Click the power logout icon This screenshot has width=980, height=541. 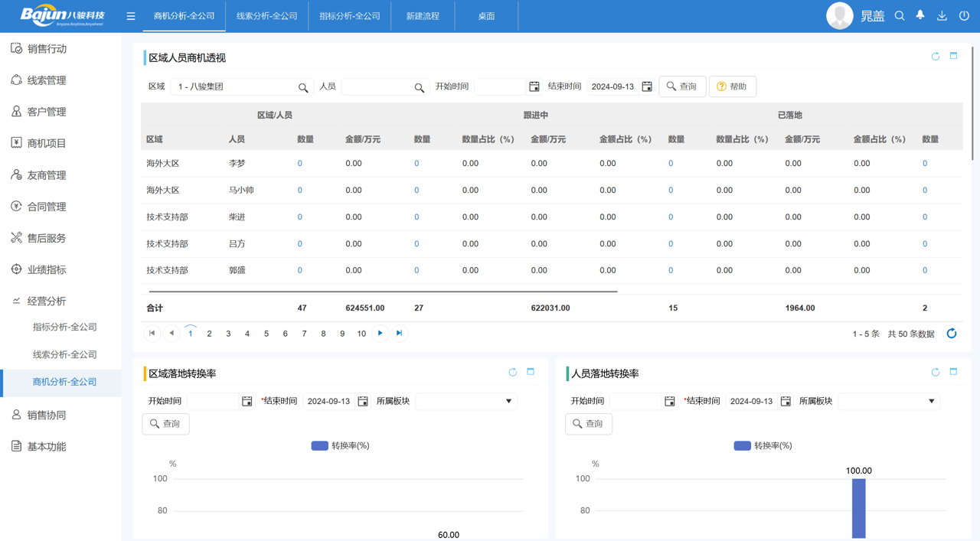(x=964, y=16)
